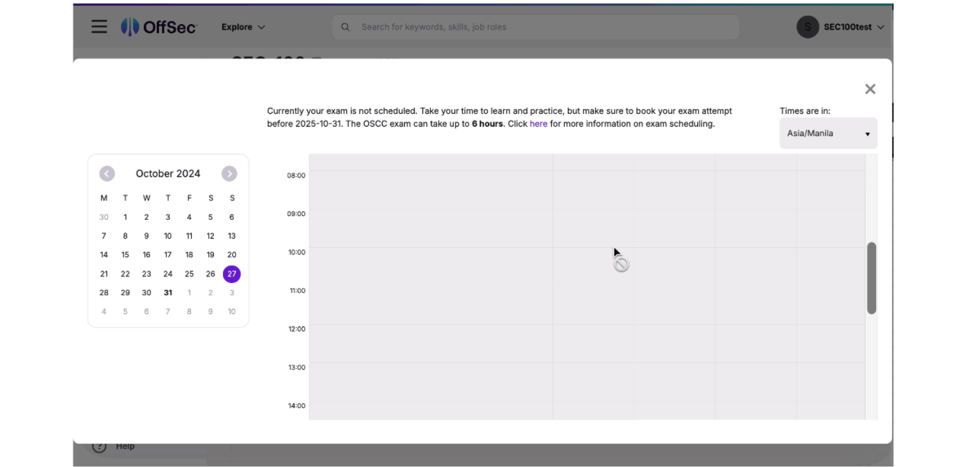Open the SEC100test account dropdown
Image resolution: width=980 pixels, height=467 pixels.
pos(853,27)
